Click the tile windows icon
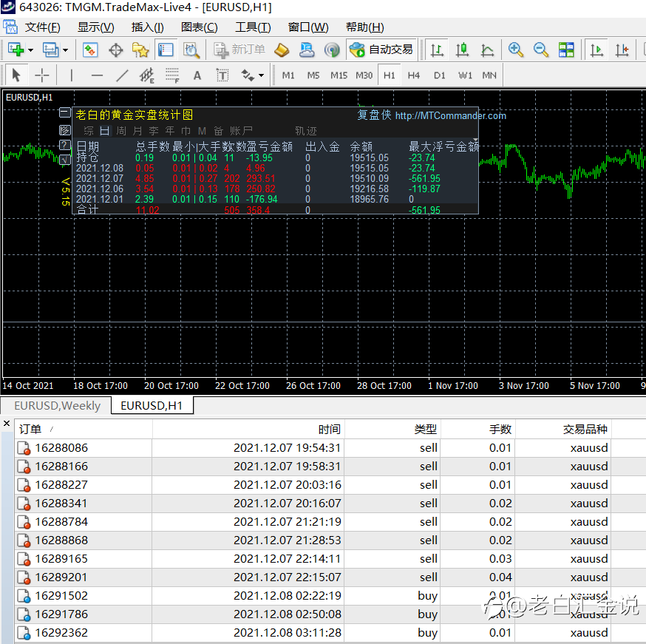646x644 pixels. point(566,50)
